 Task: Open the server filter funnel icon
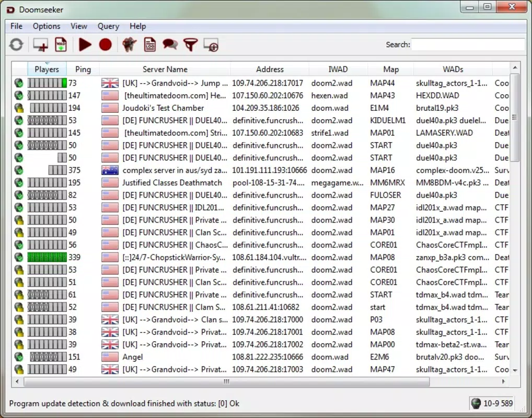point(190,44)
